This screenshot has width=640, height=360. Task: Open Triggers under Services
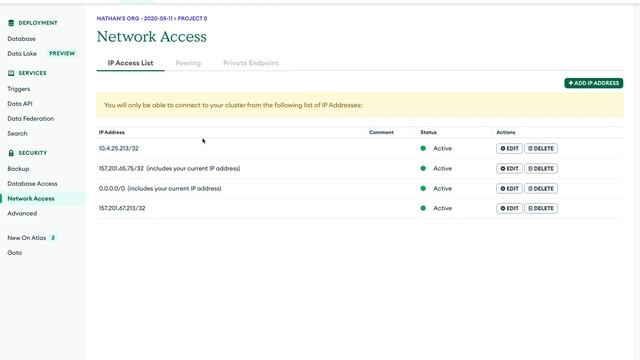coord(19,89)
